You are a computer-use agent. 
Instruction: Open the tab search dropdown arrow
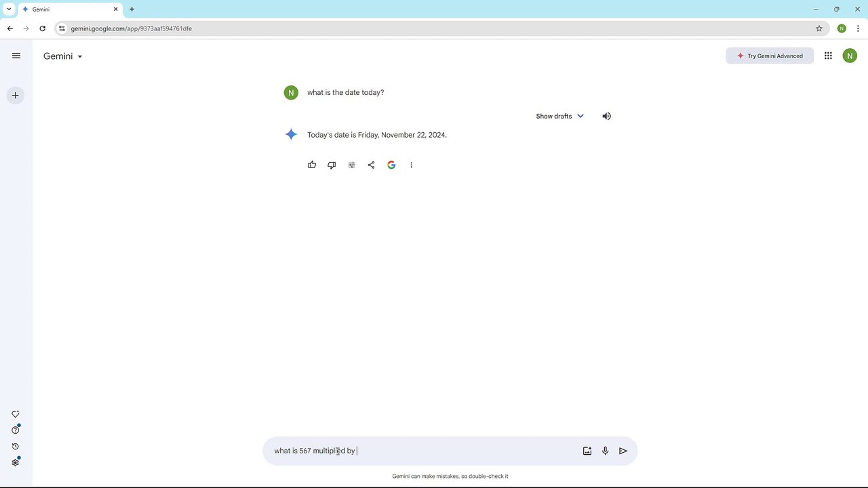click(x=9, y=9)
